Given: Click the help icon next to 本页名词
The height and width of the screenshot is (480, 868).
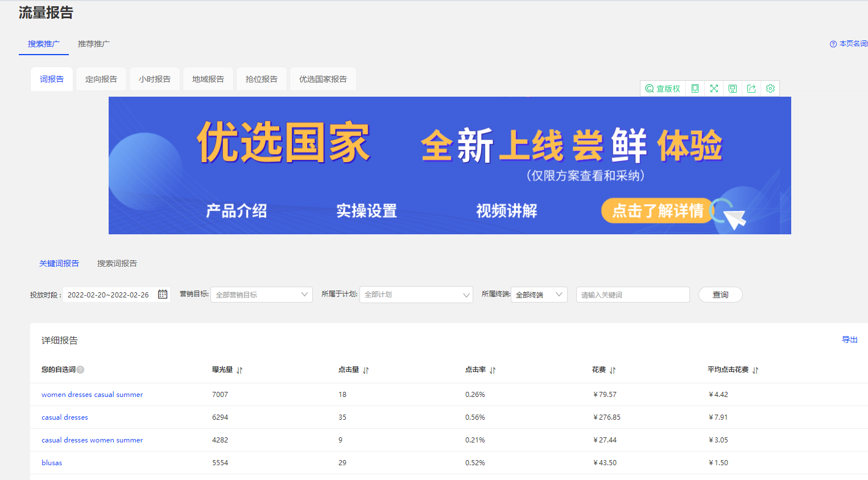Looking at the screenshot, I should coord(833,43).
